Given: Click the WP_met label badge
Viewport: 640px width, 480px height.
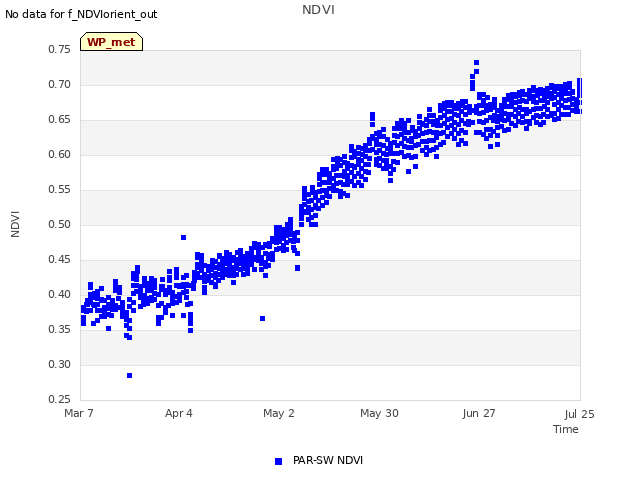Looking at the screenshot, I should tap(111, 42).
